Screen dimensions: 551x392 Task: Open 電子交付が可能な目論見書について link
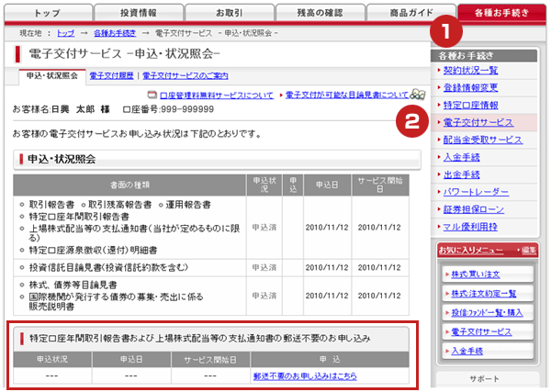pyautogui.click(x=347, y=95)
